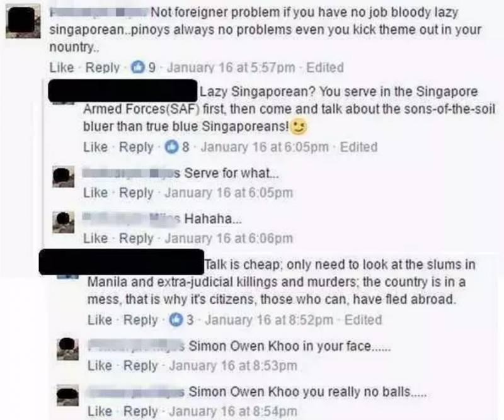The image size is (504, 420).
Task: Open avatar beside 'in your face' reply
Action: point(67,349)
